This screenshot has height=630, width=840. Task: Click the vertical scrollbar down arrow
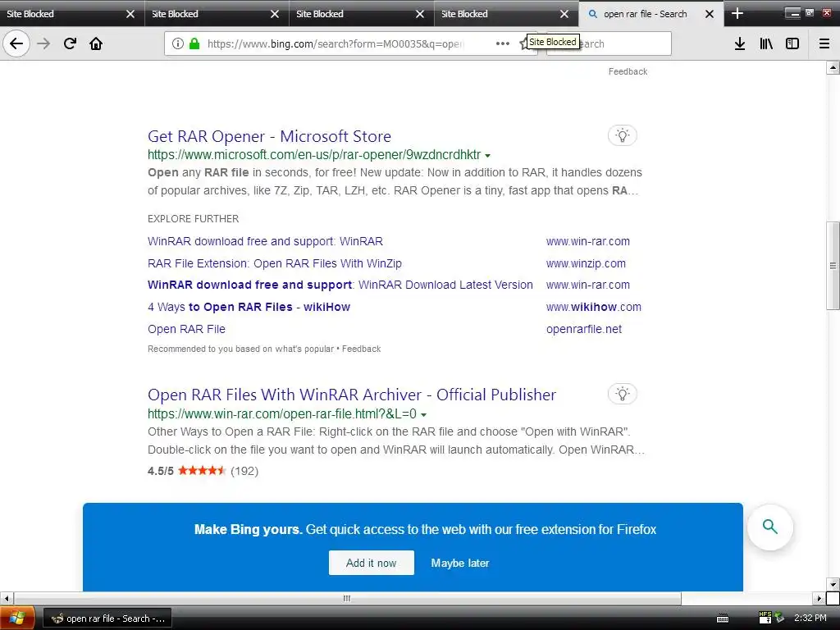point(833,584)
